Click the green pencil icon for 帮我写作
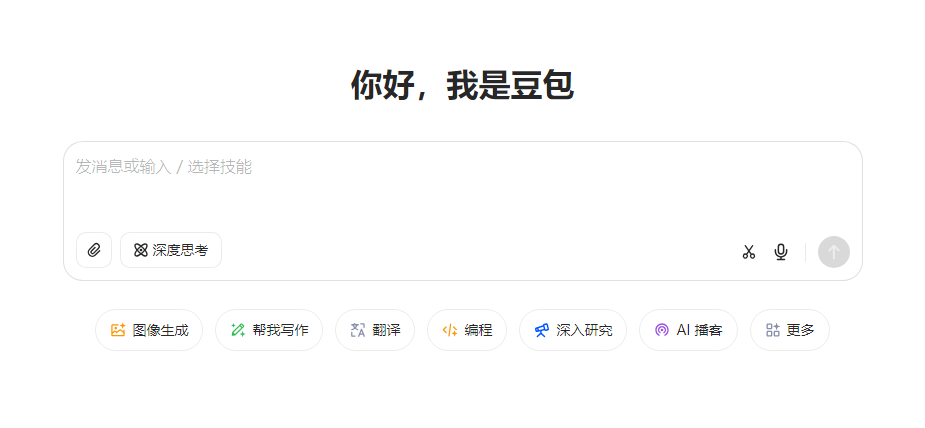Screen dimensions: 925x428 (x=238, y=330)
